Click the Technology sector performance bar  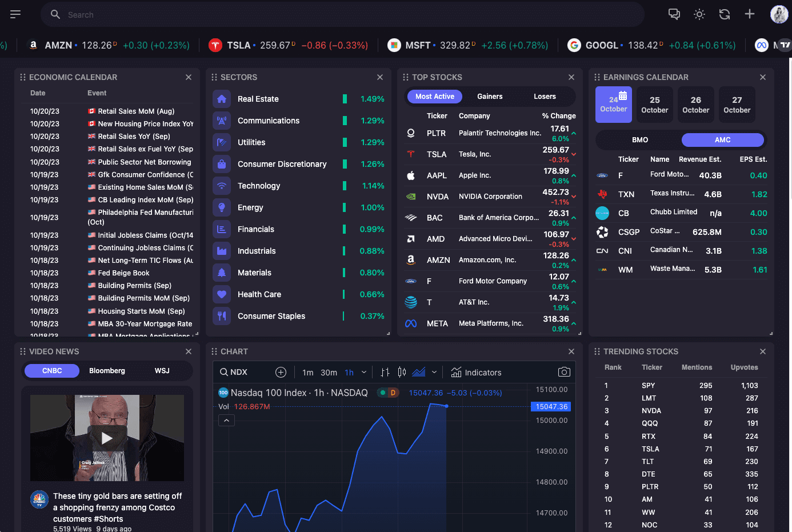pyautogui.click(x=345, y=186)
